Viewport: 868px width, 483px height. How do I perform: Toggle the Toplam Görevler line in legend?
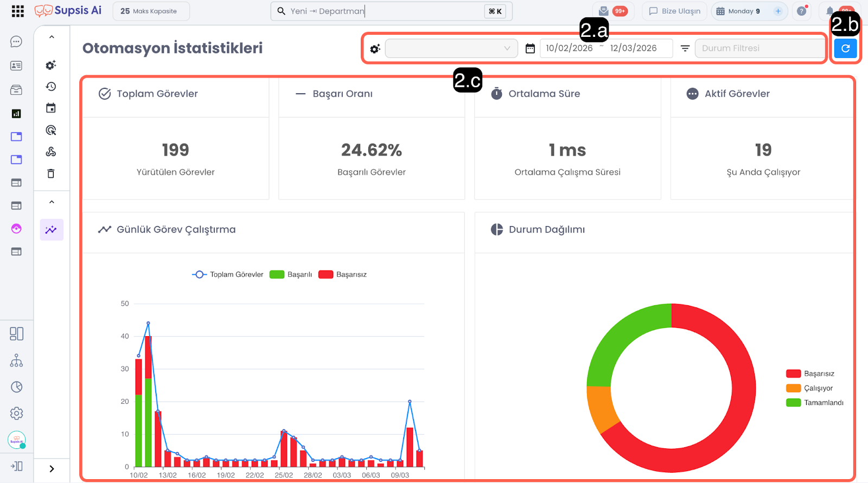tap(228, 274)
